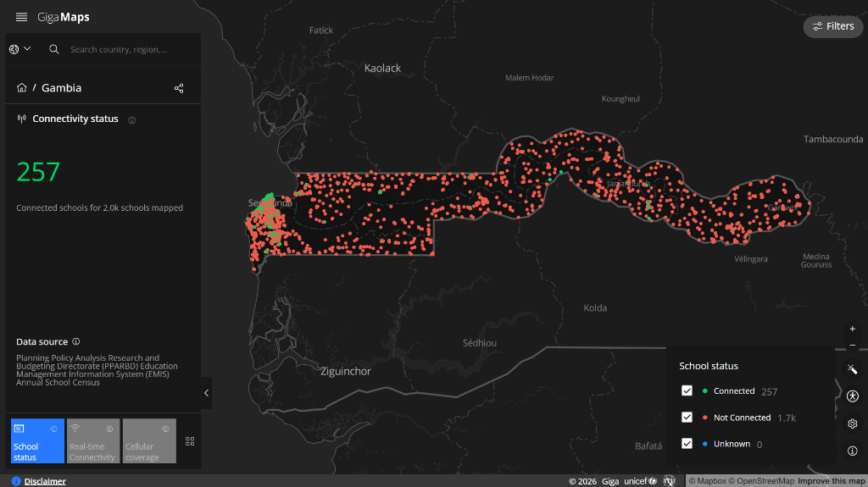The image size is (868, 487).
Task: Open the globe language dropdown
Action: pos(20,49)
